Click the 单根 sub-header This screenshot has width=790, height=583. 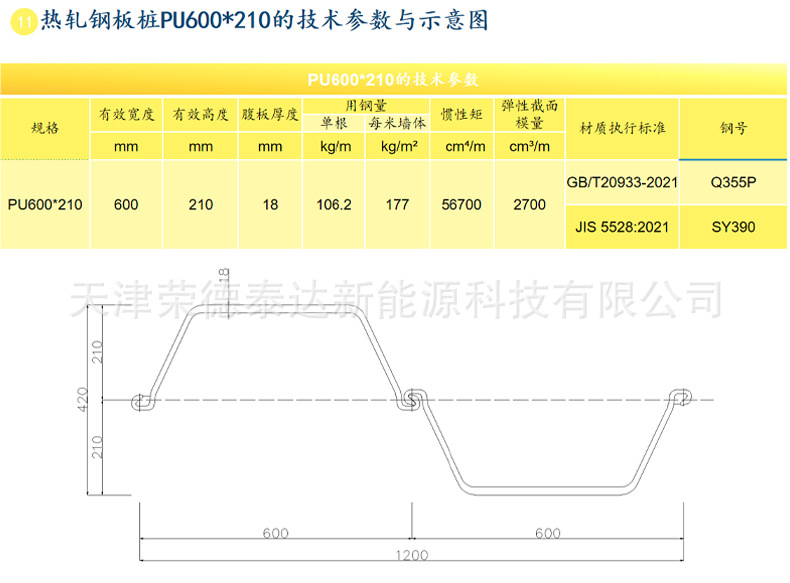334,123
